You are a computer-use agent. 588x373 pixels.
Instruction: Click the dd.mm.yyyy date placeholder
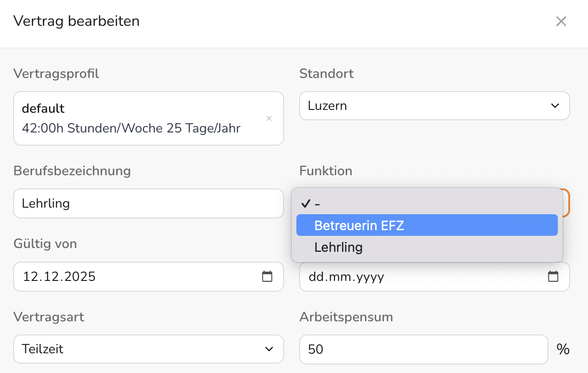coord(346,277)
